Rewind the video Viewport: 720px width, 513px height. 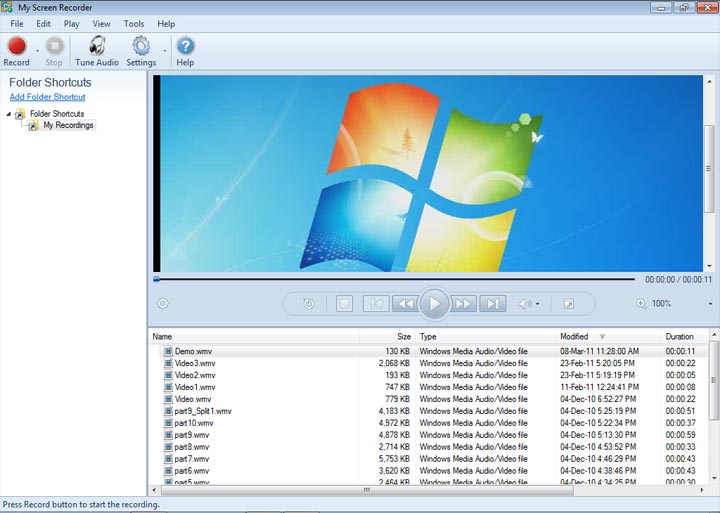405,304
